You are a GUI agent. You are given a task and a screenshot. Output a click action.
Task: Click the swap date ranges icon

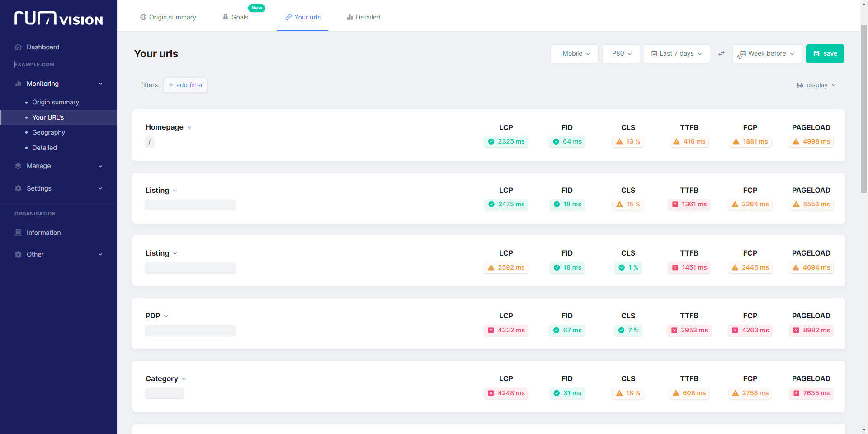click(722, 54)
